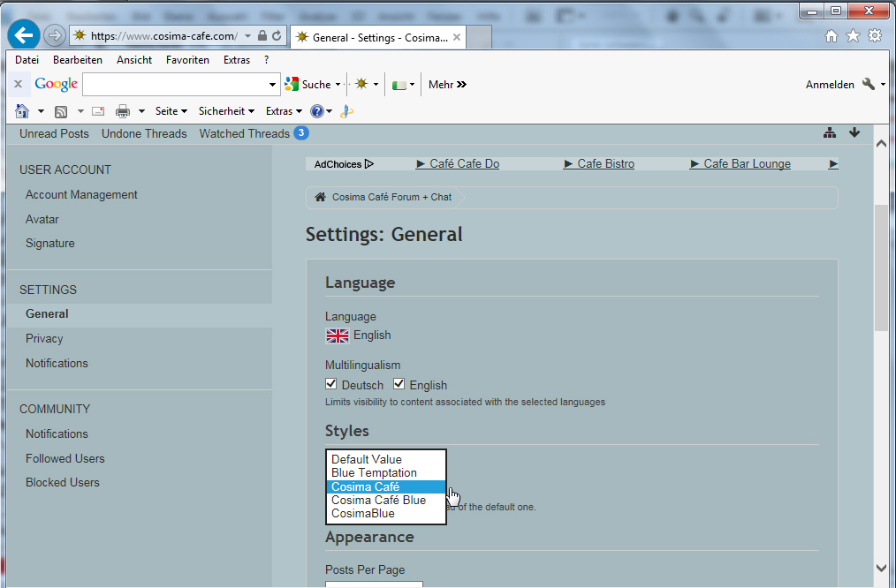Go to Watched Threads

click(244, 133)
